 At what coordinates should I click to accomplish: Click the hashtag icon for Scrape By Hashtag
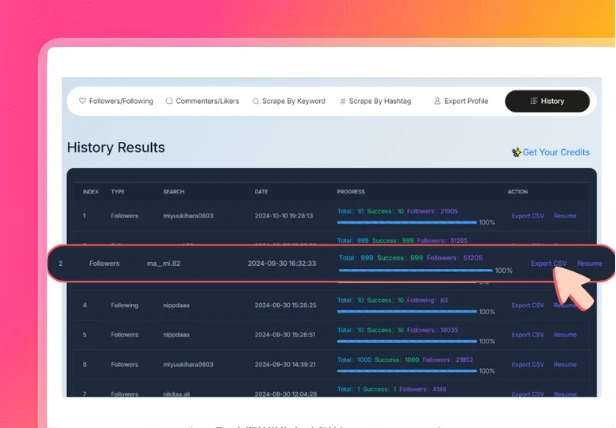point(343,101)
